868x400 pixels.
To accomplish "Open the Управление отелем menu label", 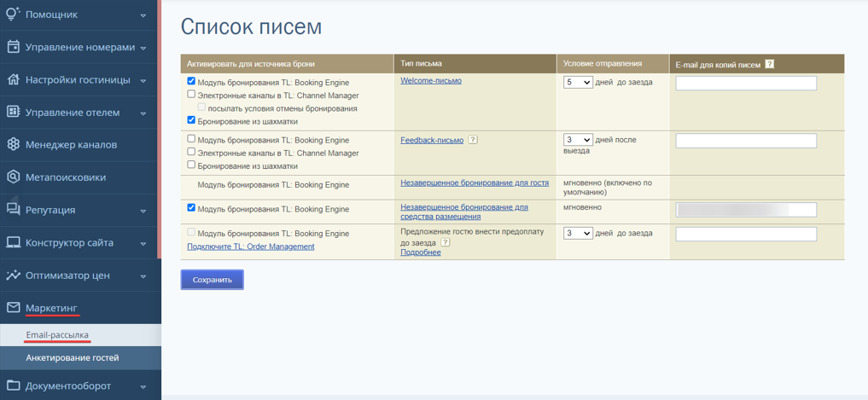I will pyautogui.click(x=73, y=113).
